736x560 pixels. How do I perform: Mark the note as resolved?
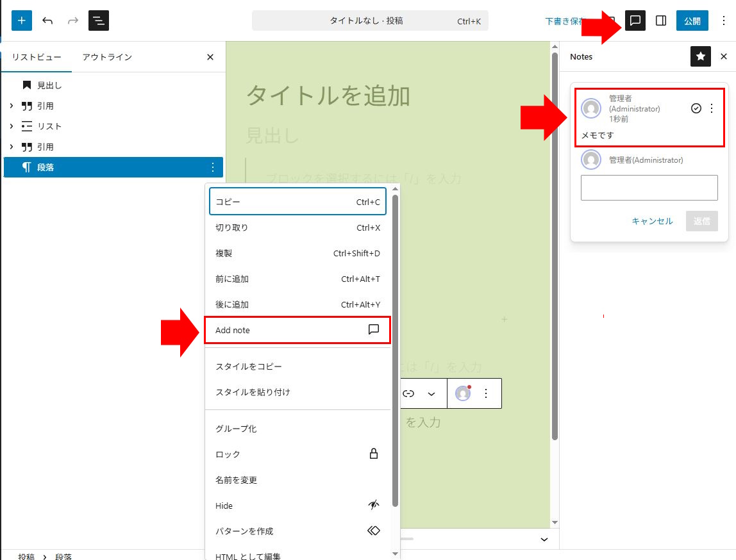696,108
